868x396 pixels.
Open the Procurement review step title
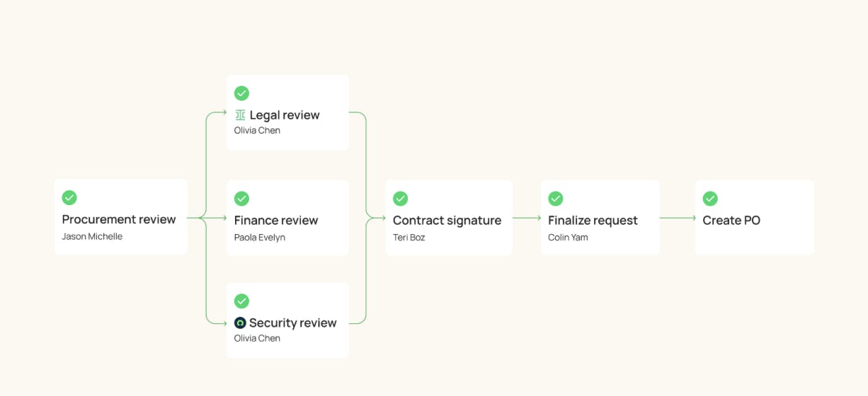119,220
